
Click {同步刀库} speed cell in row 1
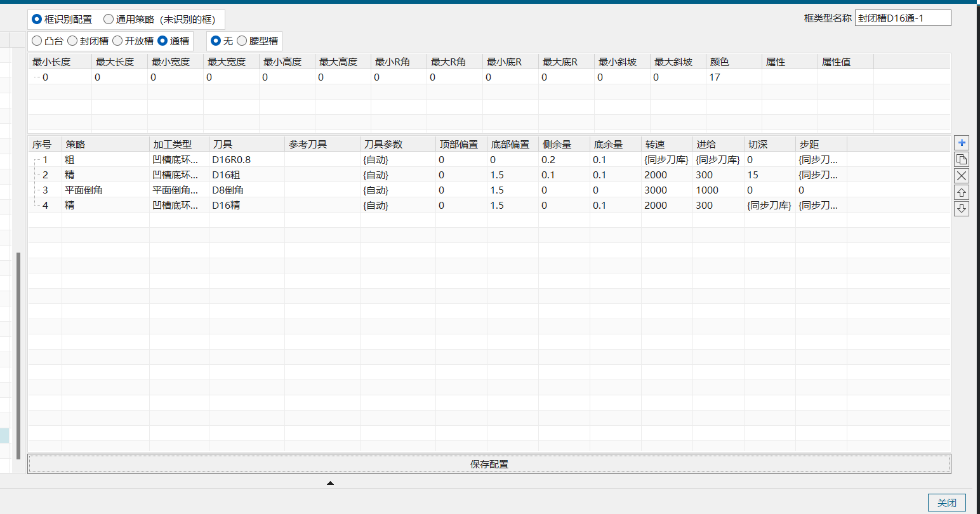coord(667,159)
